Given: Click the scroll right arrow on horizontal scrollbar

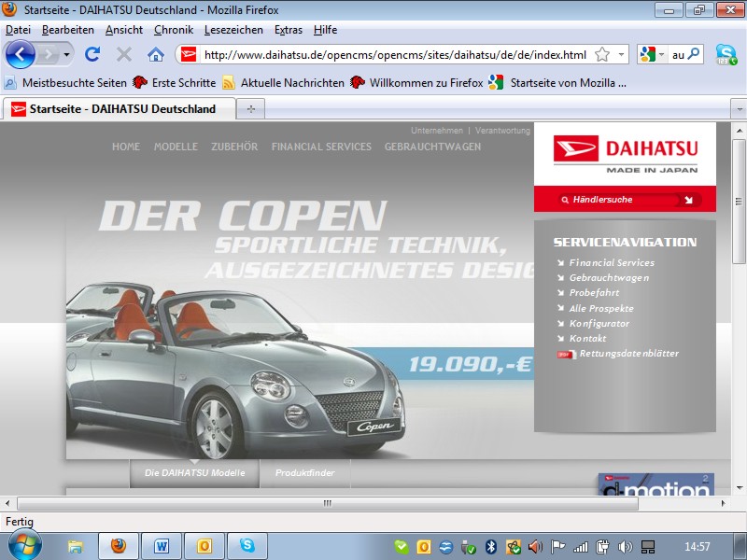Looking at the screenshot, I should [724, 503].
